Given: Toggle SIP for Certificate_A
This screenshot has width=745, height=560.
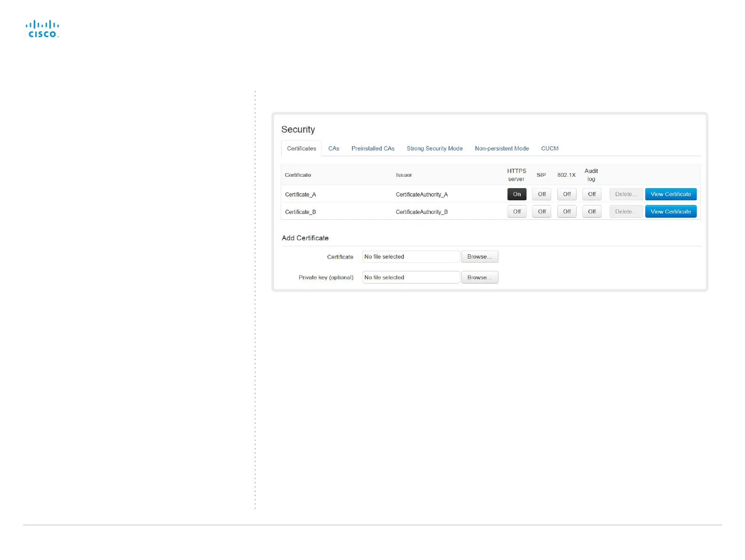Looking at the screenshot, I should (542, 194).
